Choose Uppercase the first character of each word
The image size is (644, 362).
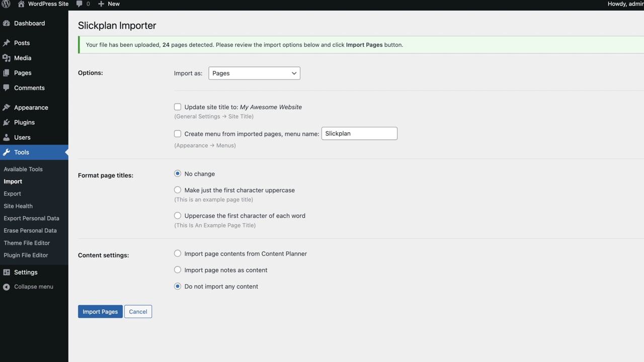tap(178, 215)
